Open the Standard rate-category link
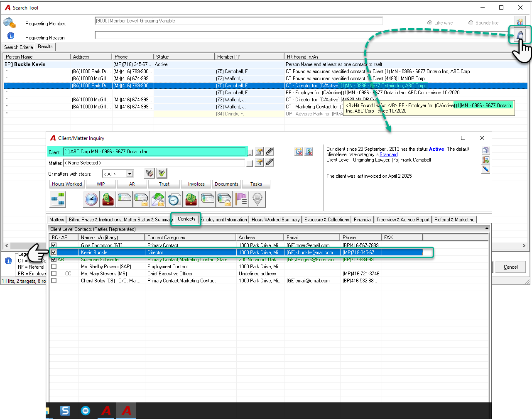This screenshot has width=532, height=419. (x=388, y=154)
